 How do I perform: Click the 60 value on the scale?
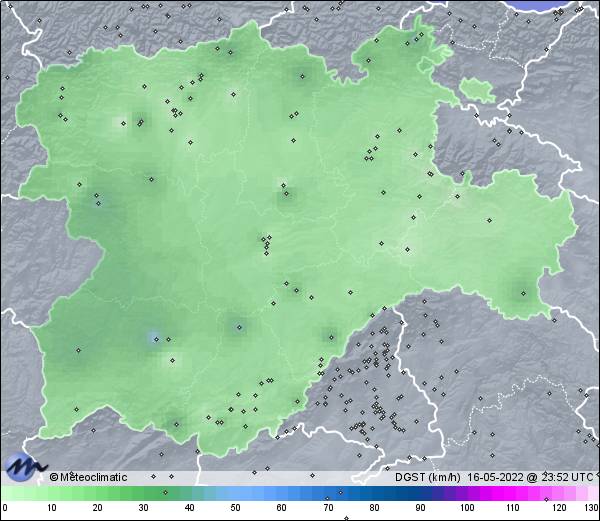click(x=282, y=508)
